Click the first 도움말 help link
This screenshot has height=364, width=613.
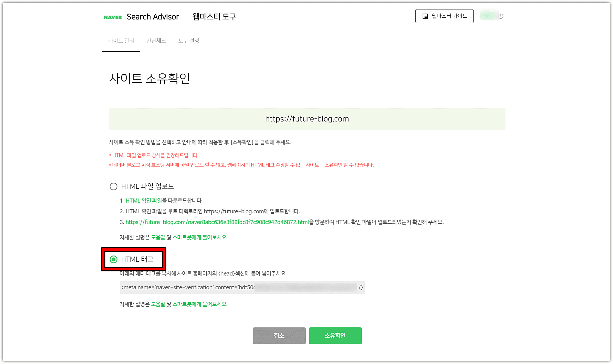pos(158,237)
